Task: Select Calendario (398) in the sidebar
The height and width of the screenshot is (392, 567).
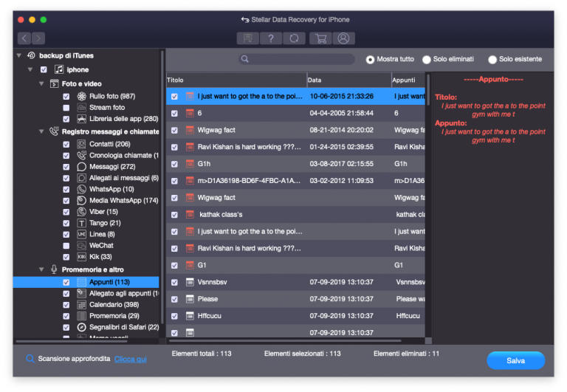Action: (x=114, y=305)
